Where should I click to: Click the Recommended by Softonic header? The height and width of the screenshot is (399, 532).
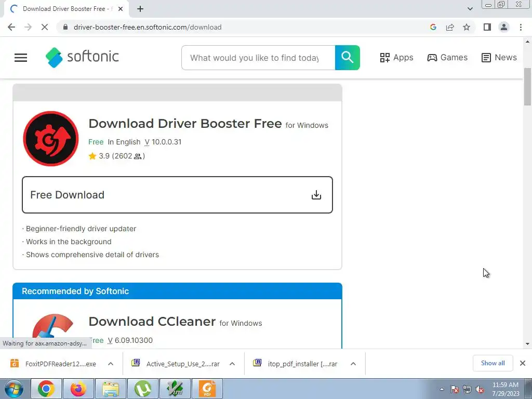pyautogui.click(x=177, y=291)
